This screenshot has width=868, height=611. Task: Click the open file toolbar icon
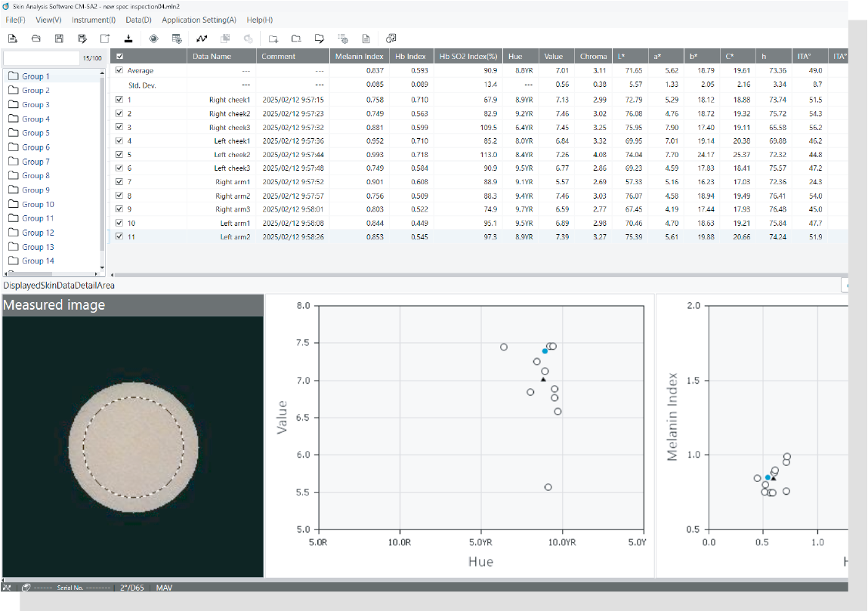(x=36, y=38)
